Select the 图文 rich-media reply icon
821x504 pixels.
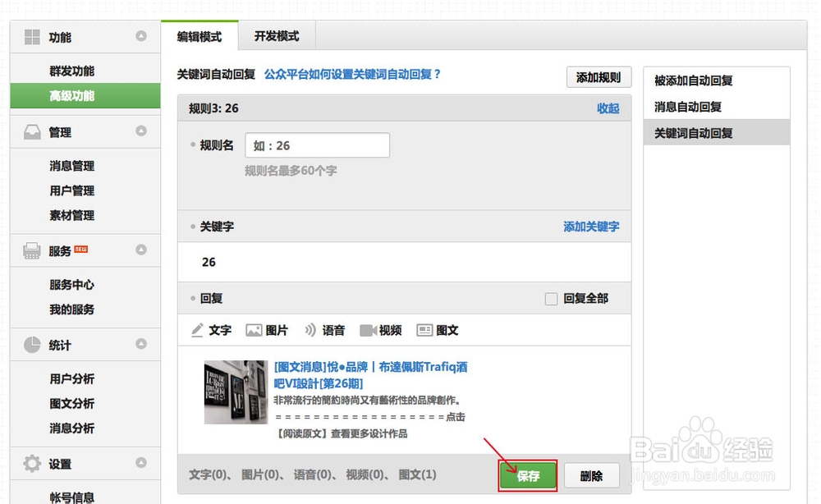point(424,330)
